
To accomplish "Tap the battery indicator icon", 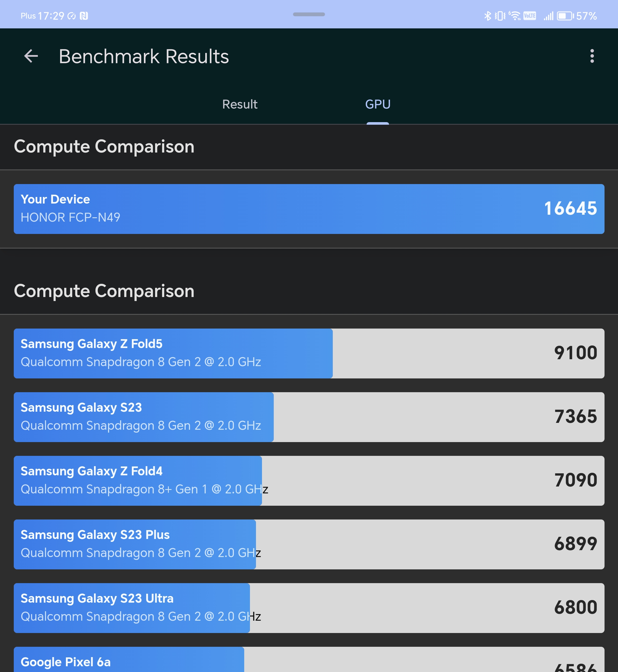I will point(565,16).
